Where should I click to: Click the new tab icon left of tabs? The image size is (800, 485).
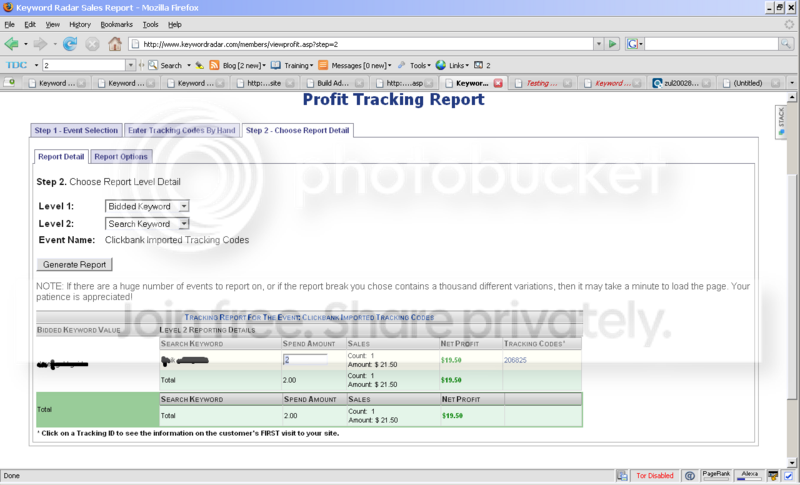click(10, 83)
